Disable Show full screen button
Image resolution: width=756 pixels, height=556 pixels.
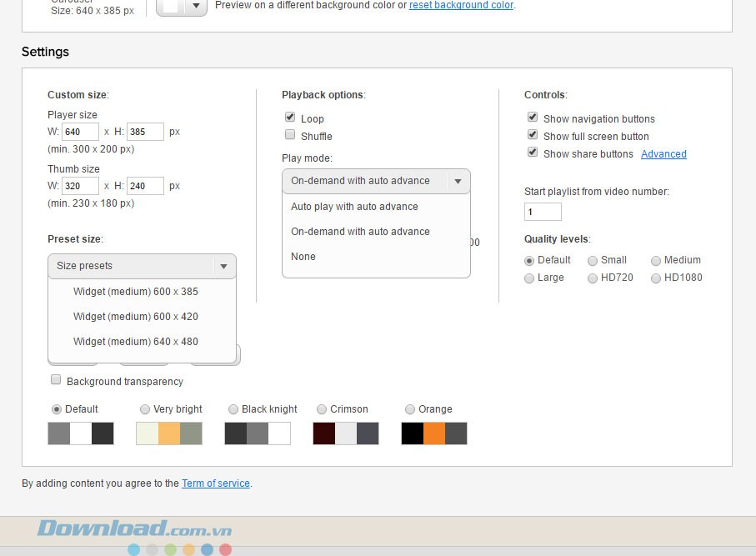pyautogui.click(x=533, y=135)
